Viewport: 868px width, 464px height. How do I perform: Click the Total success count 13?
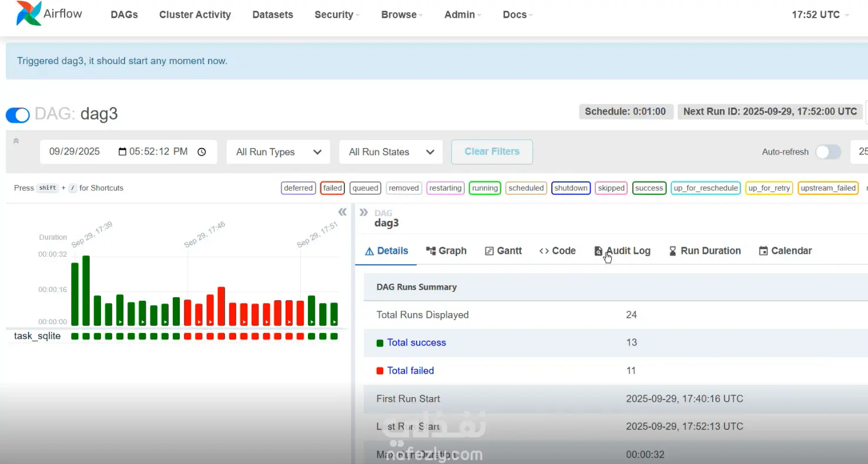631,342
